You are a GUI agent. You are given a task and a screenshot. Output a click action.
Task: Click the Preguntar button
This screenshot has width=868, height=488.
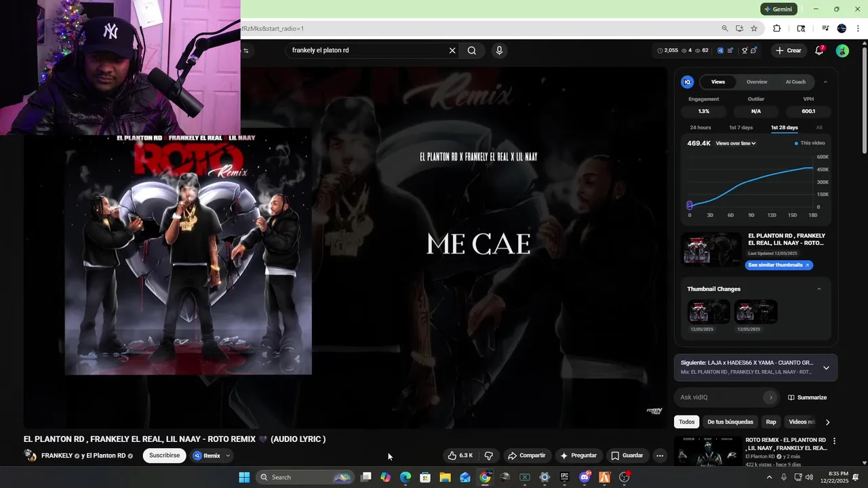click(x=578, y=455)
